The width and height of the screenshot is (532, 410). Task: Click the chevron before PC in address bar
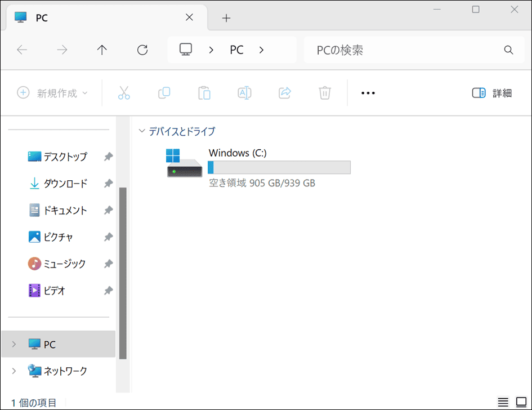[211, 50]
